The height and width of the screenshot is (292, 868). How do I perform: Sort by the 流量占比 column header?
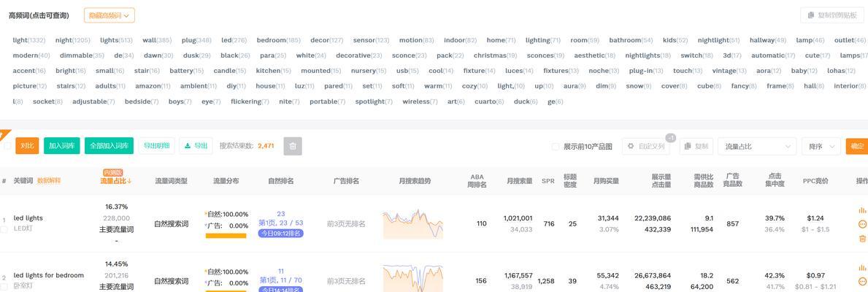tap(115, 181)
